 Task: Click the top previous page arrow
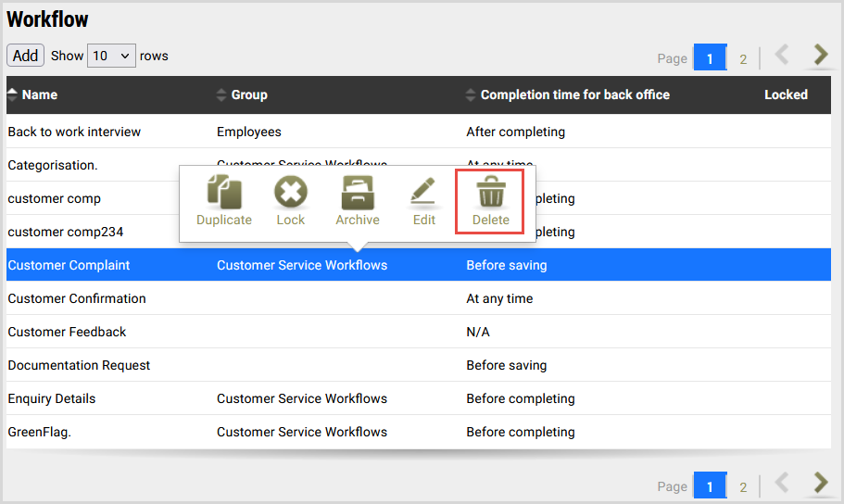coord(782,56)
